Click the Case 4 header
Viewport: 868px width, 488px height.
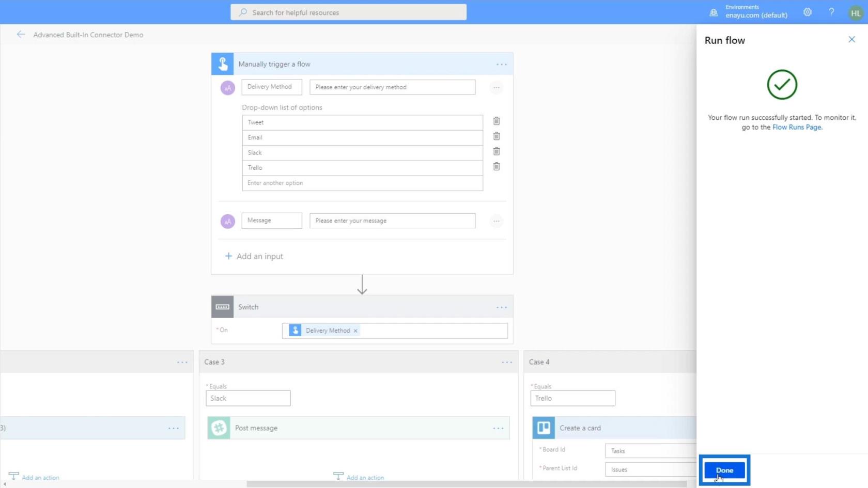[610, 362]
